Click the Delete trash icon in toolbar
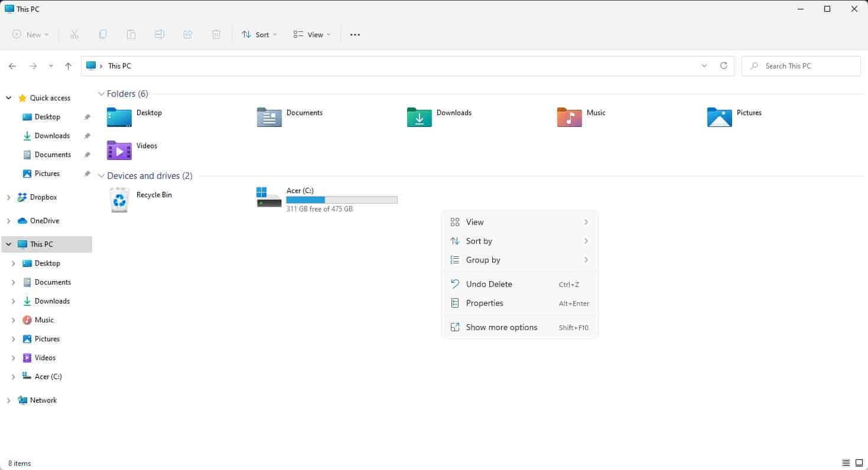868x470 pixels. 216,35
